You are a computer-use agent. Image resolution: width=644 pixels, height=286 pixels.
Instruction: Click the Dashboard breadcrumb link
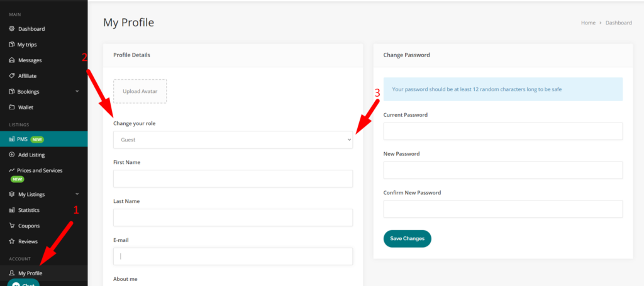(619, 23)
